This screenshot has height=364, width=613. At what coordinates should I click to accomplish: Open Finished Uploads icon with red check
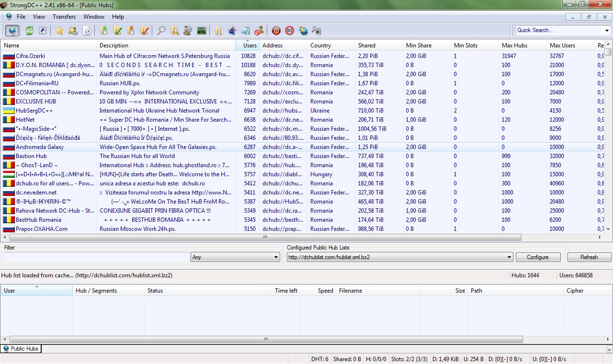144,31
